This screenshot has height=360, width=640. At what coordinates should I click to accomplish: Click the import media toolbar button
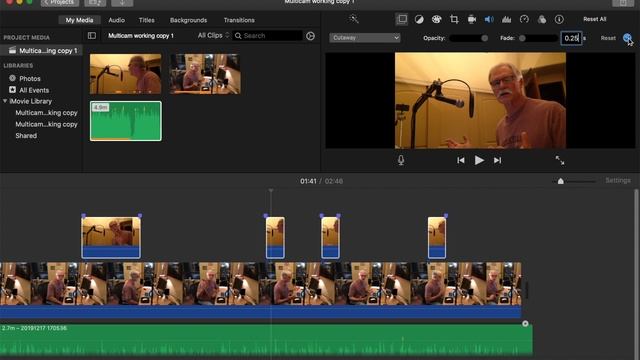coord(95,3)
